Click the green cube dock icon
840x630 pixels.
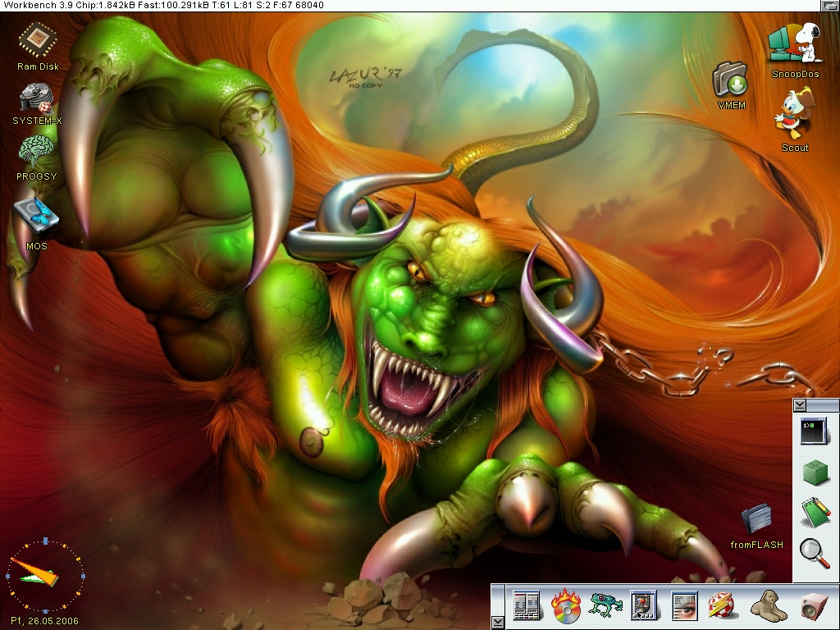[815, 472]
